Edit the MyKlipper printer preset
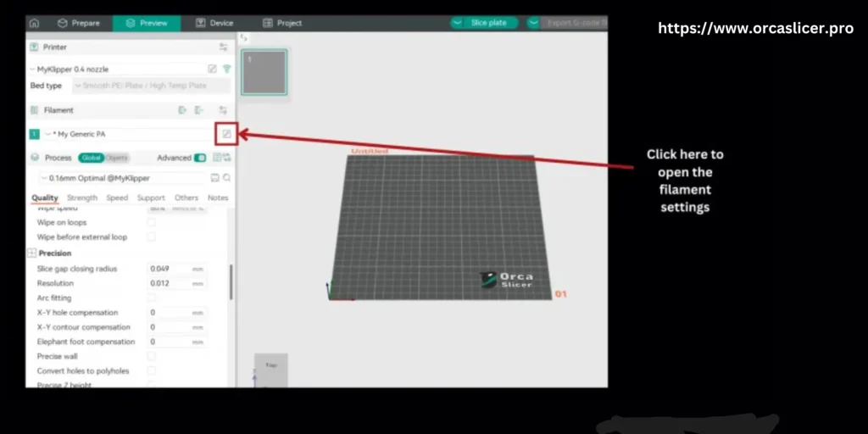This screenshot has width=868, height=434. pos(212,70)
